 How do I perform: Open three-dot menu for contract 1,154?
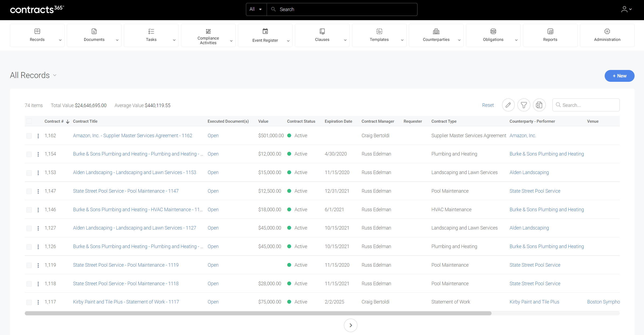38,154
